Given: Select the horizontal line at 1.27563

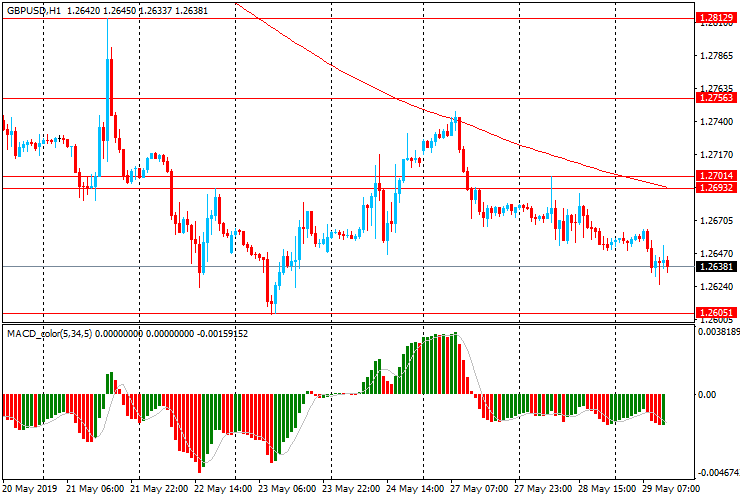Looking at the screenshot, I should [348, 98].
